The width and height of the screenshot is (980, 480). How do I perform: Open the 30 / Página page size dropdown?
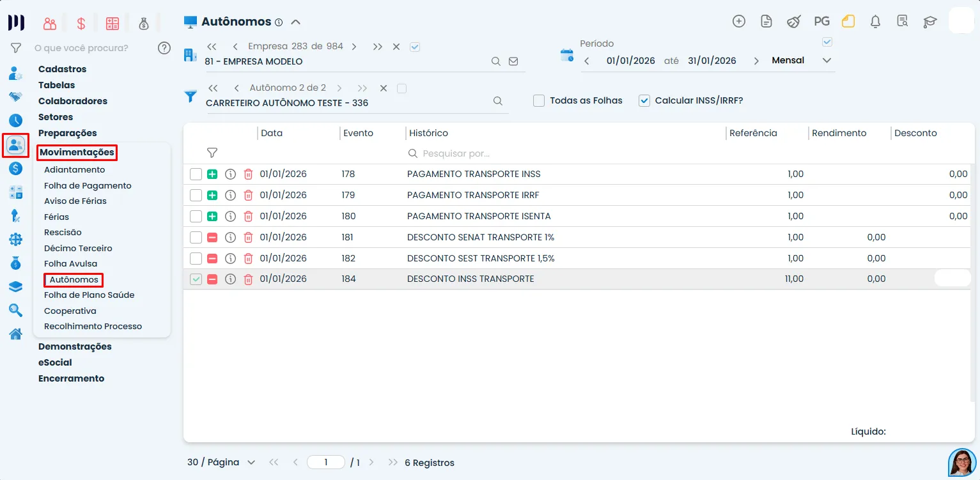[x=221, y=462]
